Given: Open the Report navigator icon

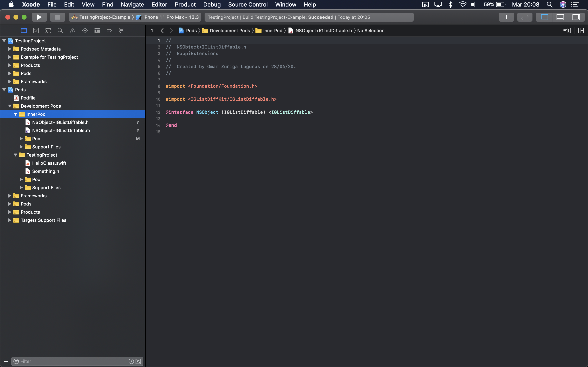Looking at the screenshot, I should [x=121, y=31].
